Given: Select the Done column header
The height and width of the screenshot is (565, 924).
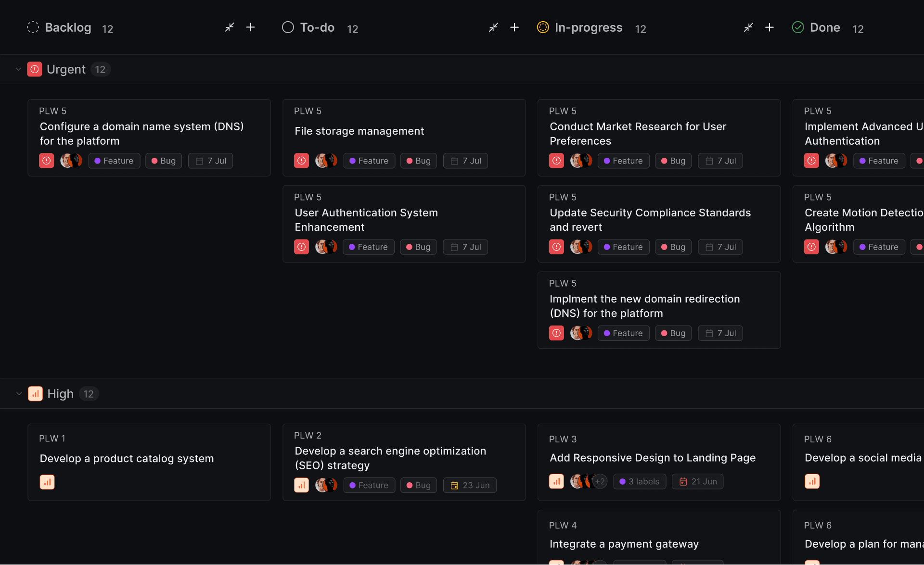Looking at the screenshot, I should [825, 27].
